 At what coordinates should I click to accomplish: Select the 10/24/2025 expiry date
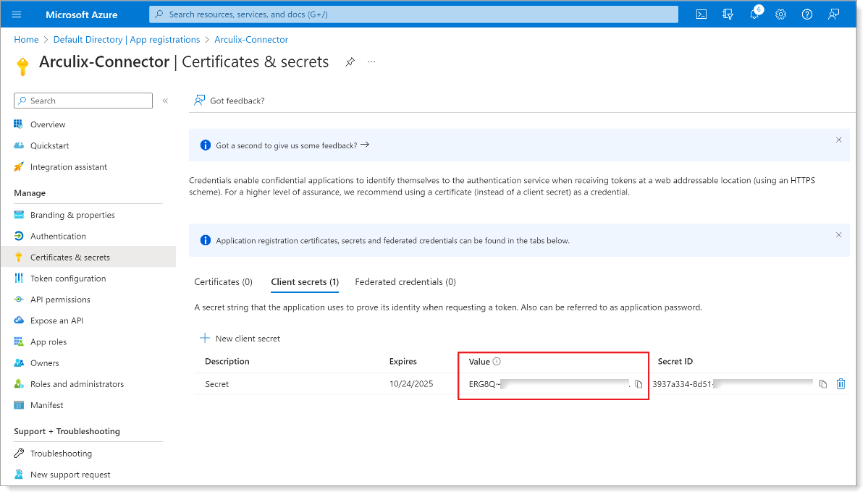(x=411, y=383)
